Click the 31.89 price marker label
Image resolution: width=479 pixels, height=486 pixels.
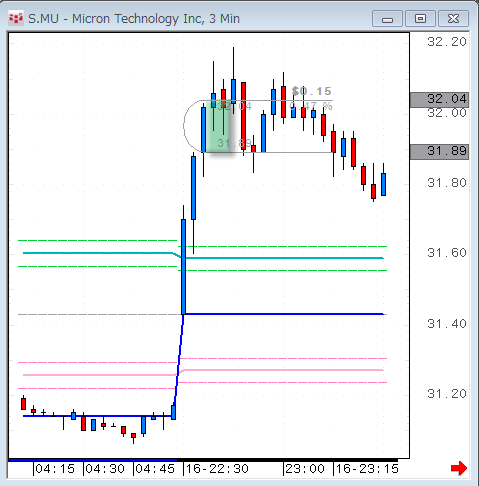click(439, 152)
